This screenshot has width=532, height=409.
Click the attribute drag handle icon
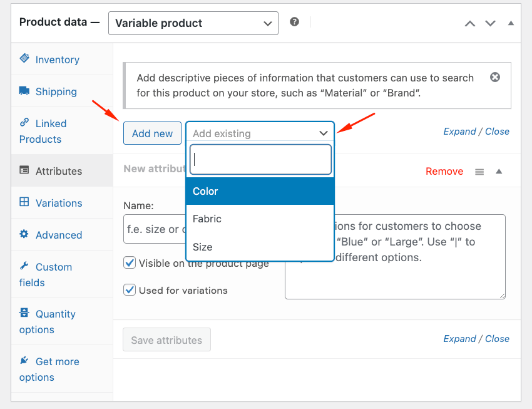click(479, 172)
